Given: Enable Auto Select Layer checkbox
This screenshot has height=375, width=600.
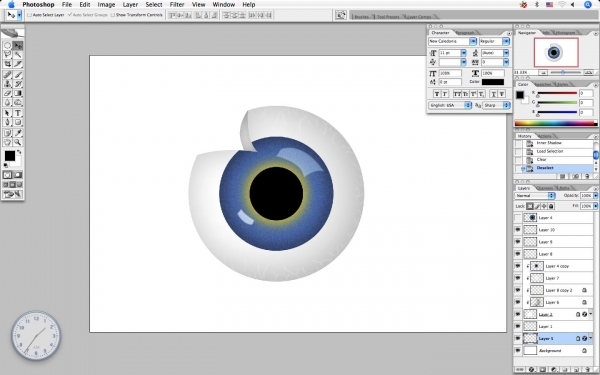Looking at the screenshot, I should [x=29, y=15].
